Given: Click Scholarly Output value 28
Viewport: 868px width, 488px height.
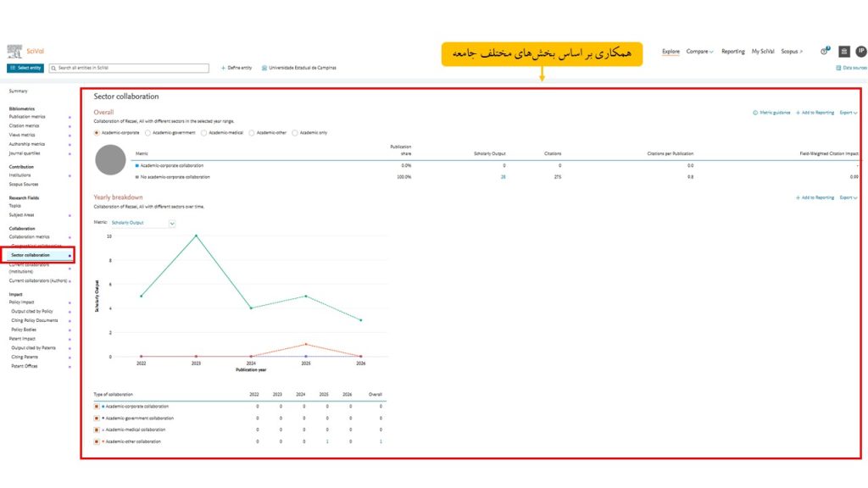Looking at the screenshot, I should 504,177.
